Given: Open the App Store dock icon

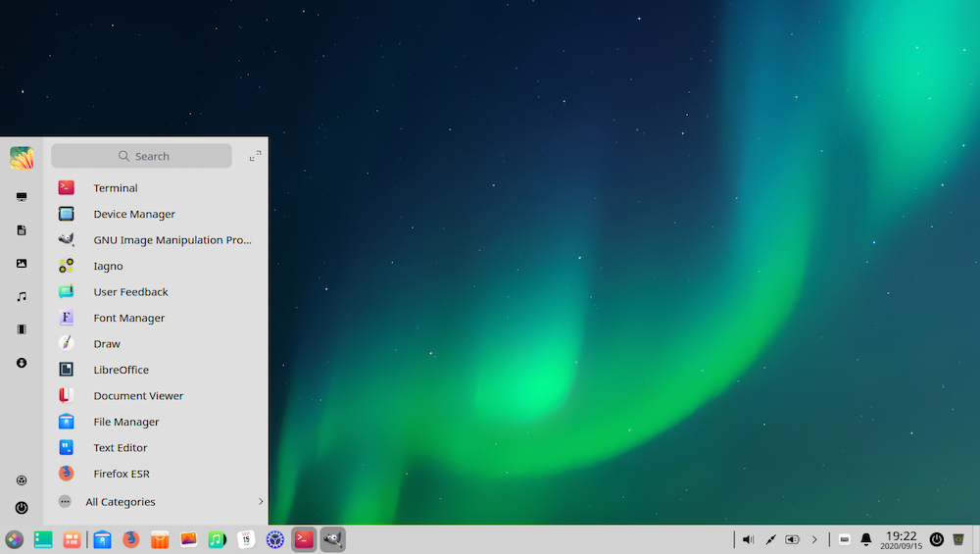Looking at the screenshot, I should [x=160, y=539].
